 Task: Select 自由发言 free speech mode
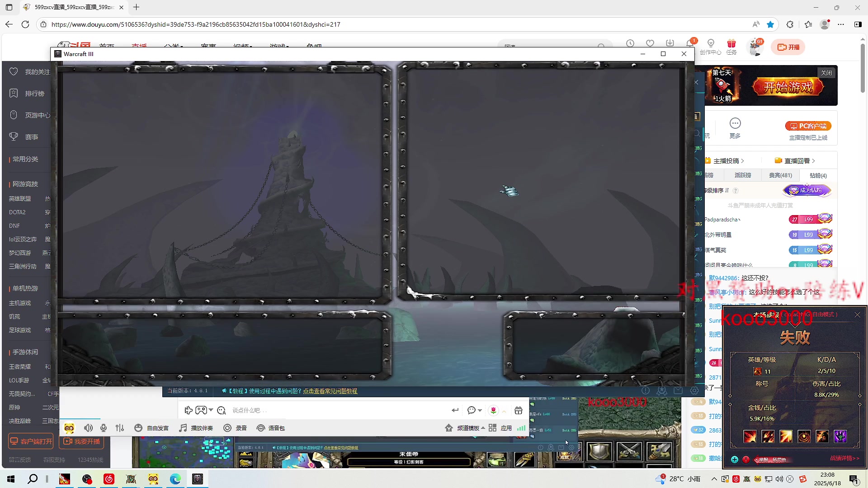click(152, 428)
